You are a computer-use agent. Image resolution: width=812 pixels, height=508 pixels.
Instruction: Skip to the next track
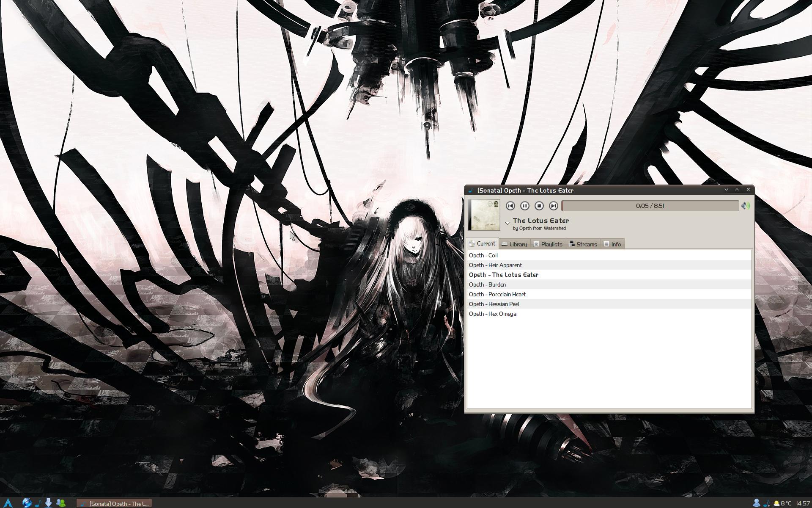(553, 206)
